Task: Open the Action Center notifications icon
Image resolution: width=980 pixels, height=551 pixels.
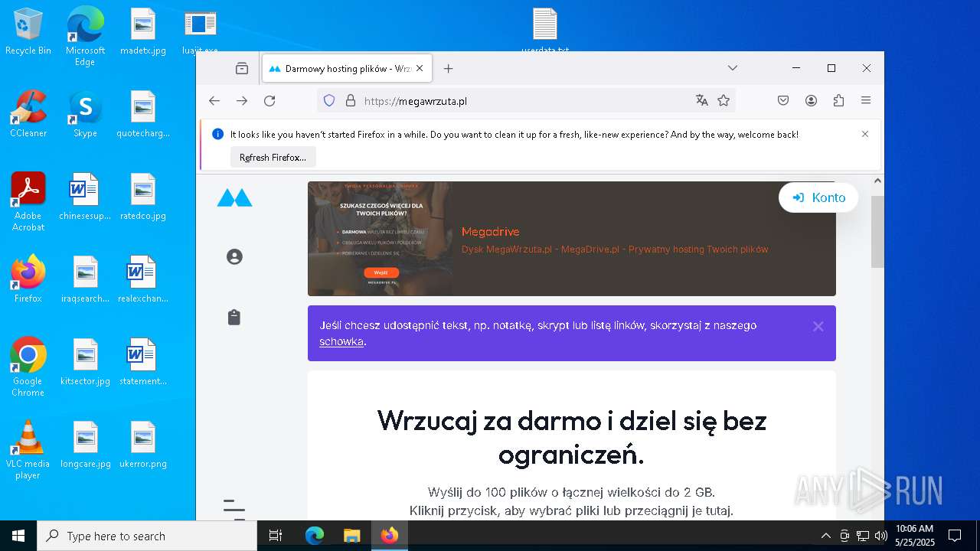Action: click(x=955, y=536)
